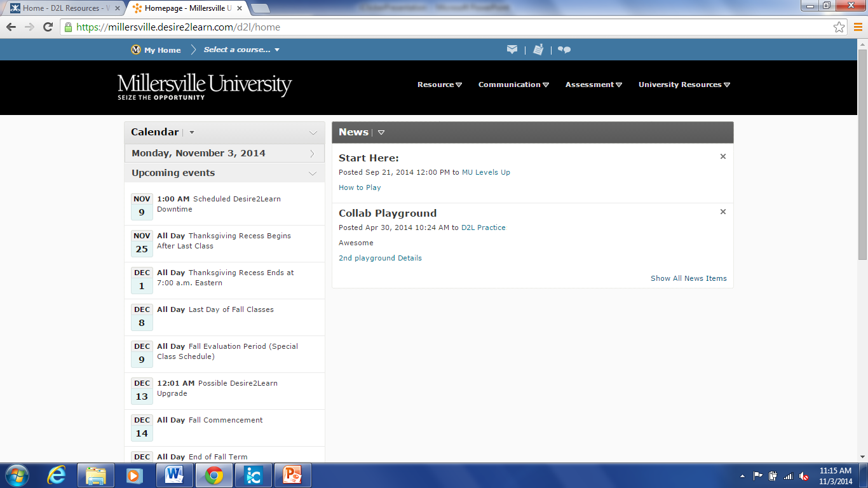Open the How to Play link
Image resolution: width=868 pixels, height=488 pixels.
point(360,187)
